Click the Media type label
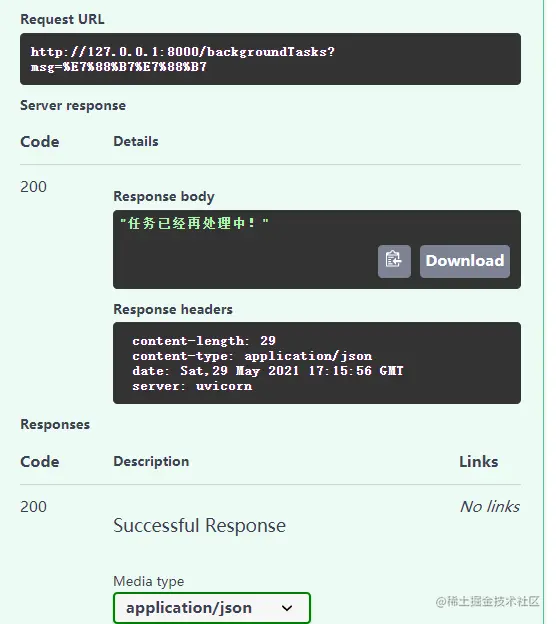This screenshot has height=624, width=556. pyautogui.click(x=148, y=581)
